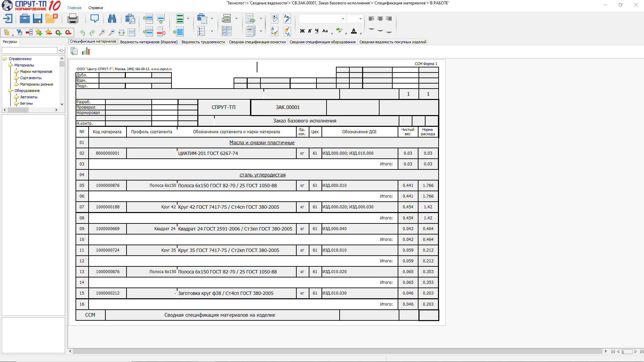Click the font color A swatch
Image resolution: width=644 pixels, height=362 pixels.
tap(354, 31)
